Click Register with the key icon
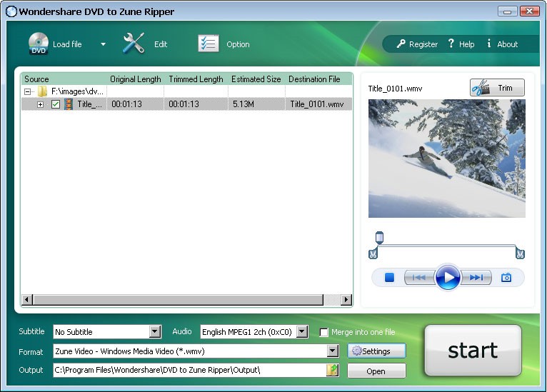 coord(417,44)
